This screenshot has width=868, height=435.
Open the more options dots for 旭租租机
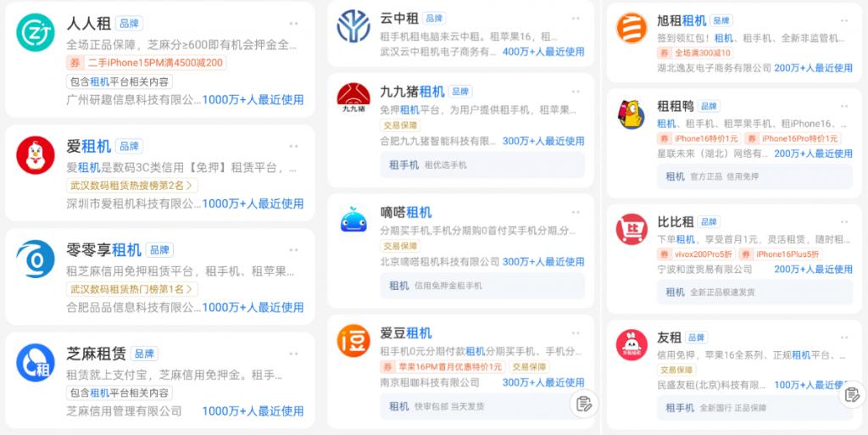843,21
